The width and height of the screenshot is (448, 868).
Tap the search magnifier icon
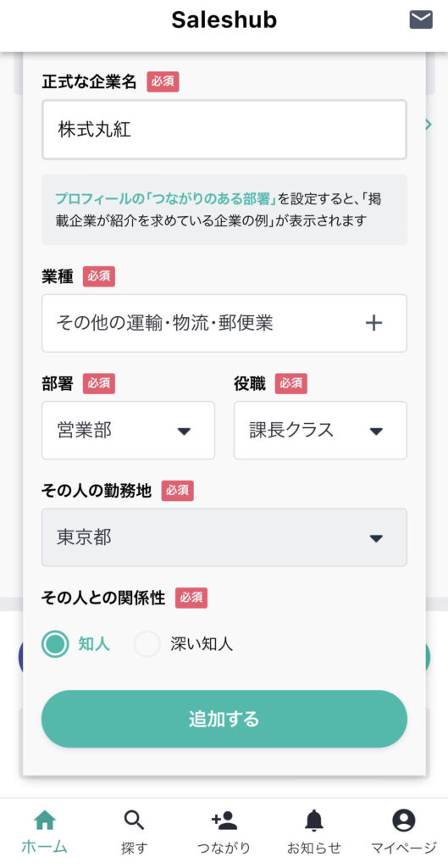click(134, 820)
